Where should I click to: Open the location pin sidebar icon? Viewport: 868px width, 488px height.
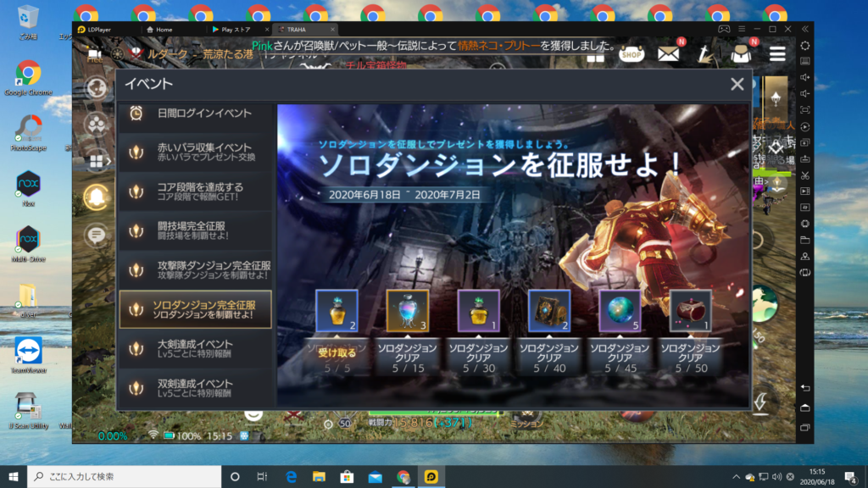805,256
